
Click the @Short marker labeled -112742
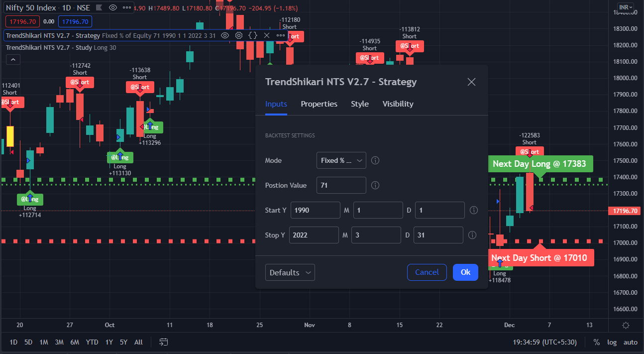[x=80, y=82]
